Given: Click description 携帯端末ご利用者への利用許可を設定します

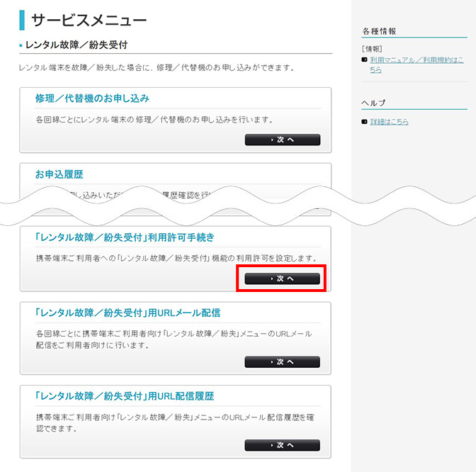Looking at the screenshot, I should (176, 258).
